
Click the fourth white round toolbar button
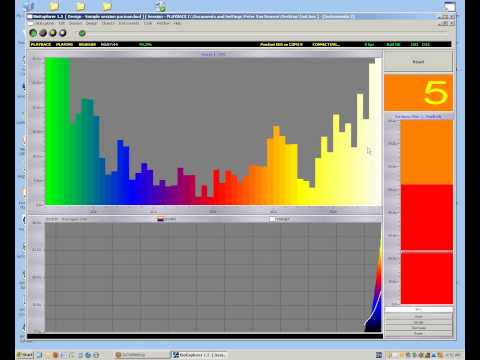tap(63, 33)
